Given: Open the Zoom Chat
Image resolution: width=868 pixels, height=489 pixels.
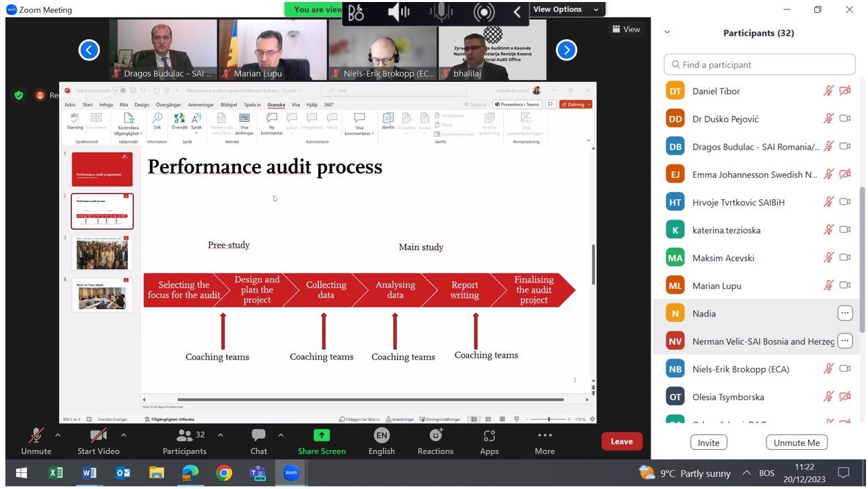Looking at the screenshot, I should pyautogui.click(x=258, y=441).
